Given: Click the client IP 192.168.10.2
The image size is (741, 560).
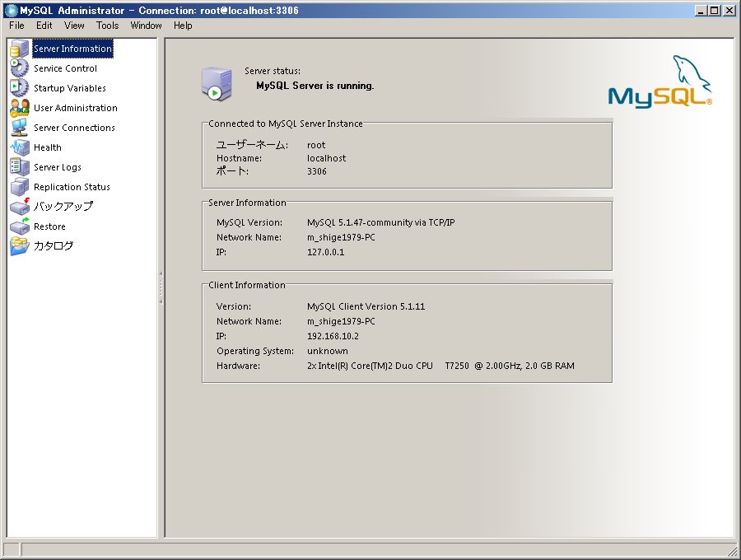Looking at the screenshot, I should point(333,337).
